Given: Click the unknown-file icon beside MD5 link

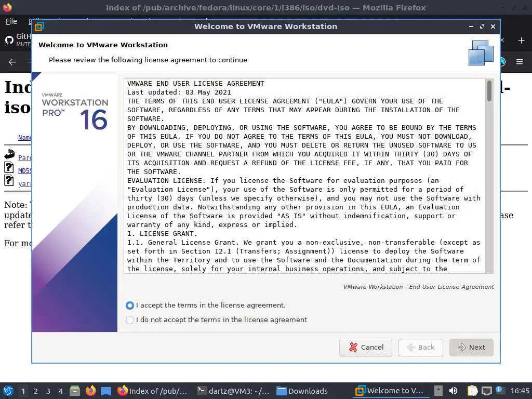Looking at the screenshot, I should (9, 167).
